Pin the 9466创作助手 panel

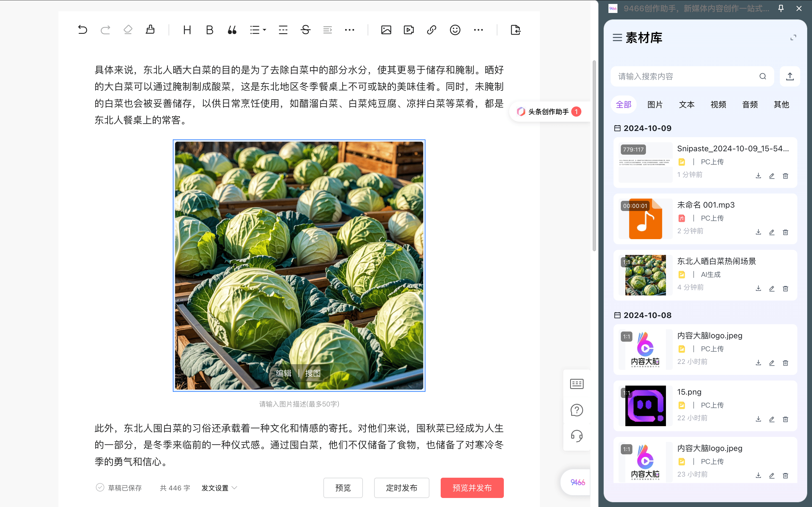click(781, 8)
